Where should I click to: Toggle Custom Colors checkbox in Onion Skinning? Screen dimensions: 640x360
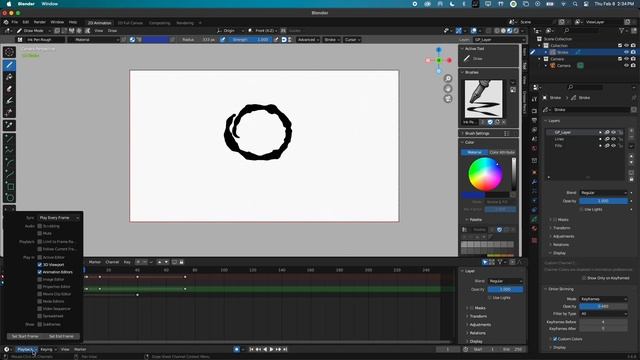coord(555,339)
